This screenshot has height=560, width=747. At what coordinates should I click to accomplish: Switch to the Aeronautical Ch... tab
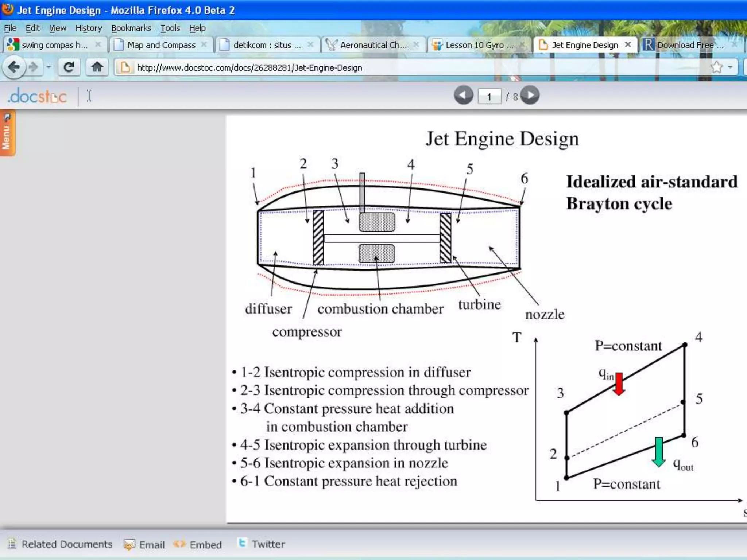pyautogui.click(x=373, y=45)
